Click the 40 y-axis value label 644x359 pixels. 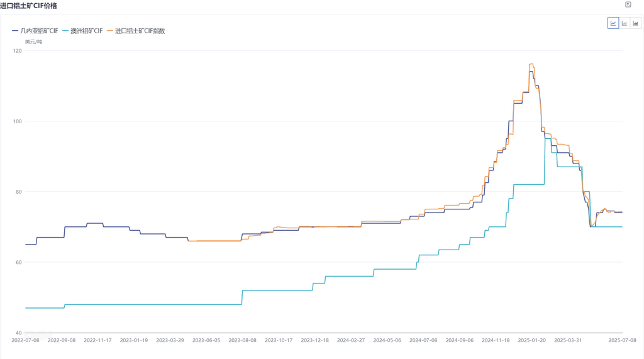click(x=18, y=333)
